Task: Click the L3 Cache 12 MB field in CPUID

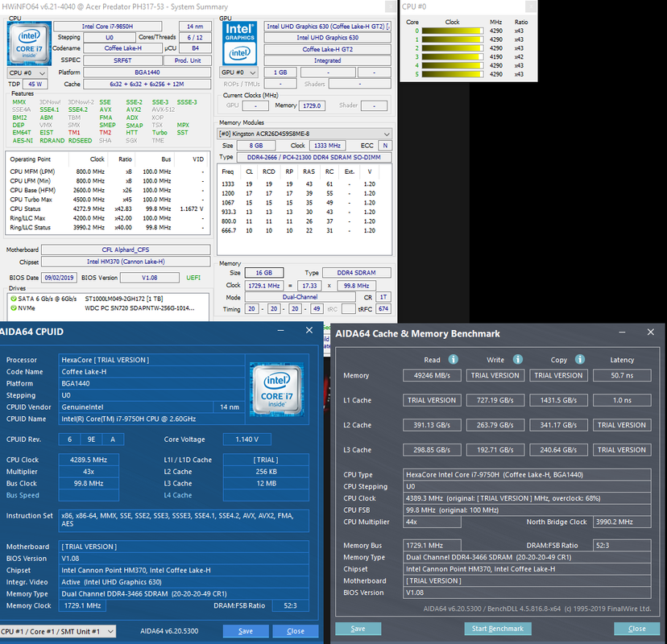Action: coord(266,484)
